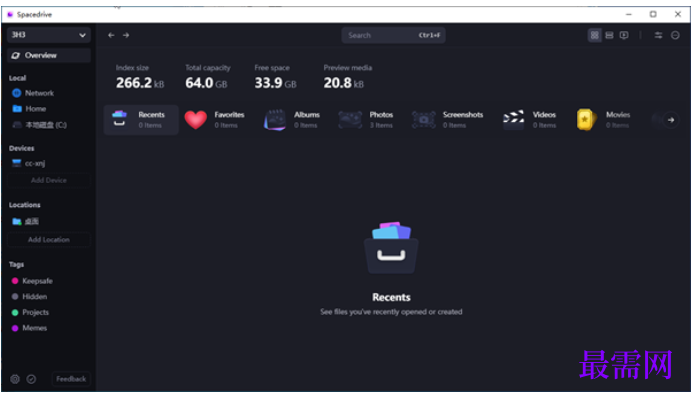This screenshot has height=396, width=691.
Task: Click the Screenshots camera icon
Action: [x=424, y=120]
